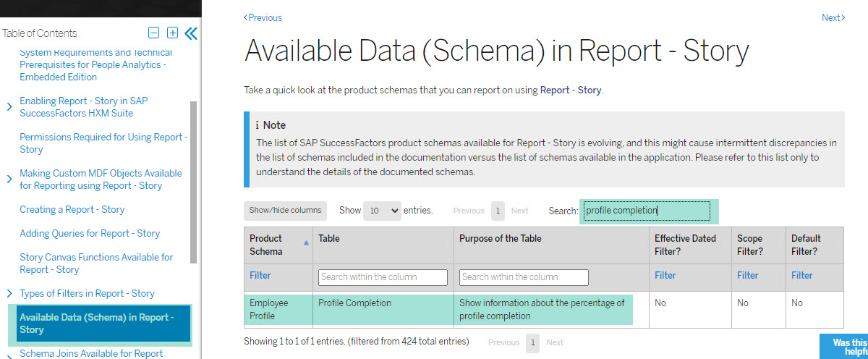868x359 pixels.
Task: Click the Show/hide columns button
Action: click(x=285, y=211)
